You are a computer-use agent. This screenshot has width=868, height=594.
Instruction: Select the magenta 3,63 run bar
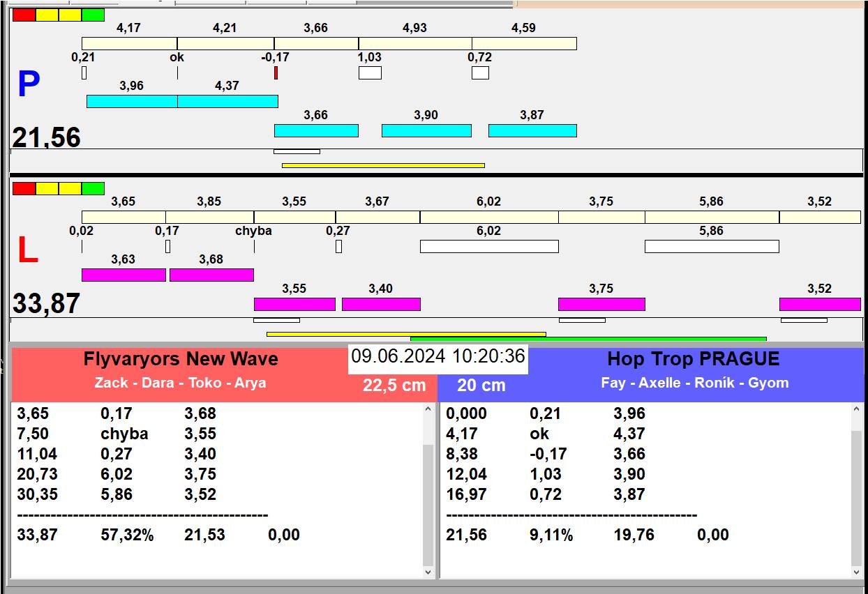point(124,275)
